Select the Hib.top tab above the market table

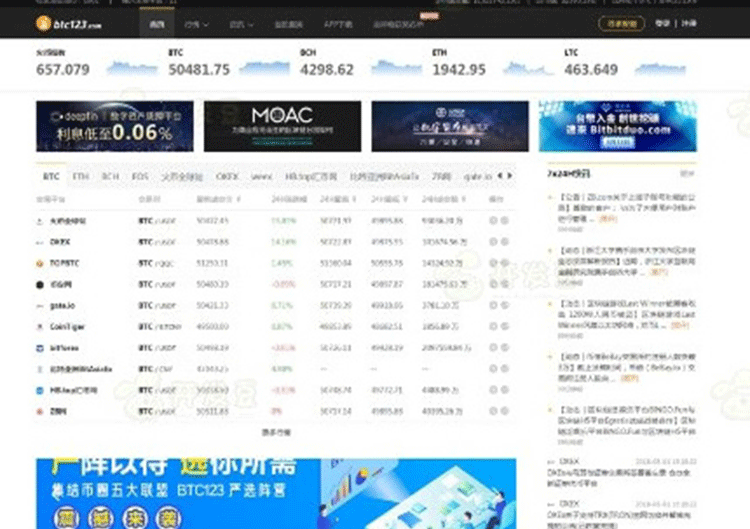click(311, 176)
